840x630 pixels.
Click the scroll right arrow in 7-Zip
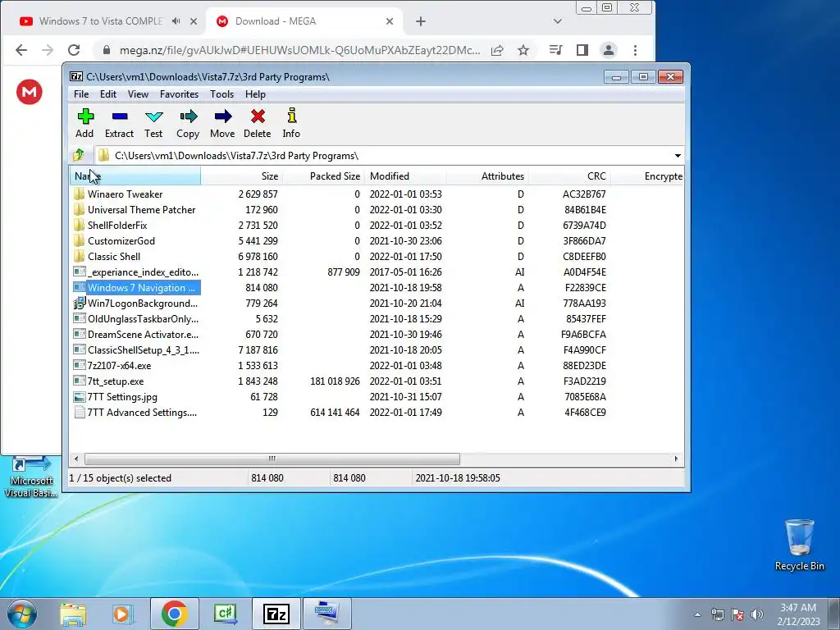676,459
